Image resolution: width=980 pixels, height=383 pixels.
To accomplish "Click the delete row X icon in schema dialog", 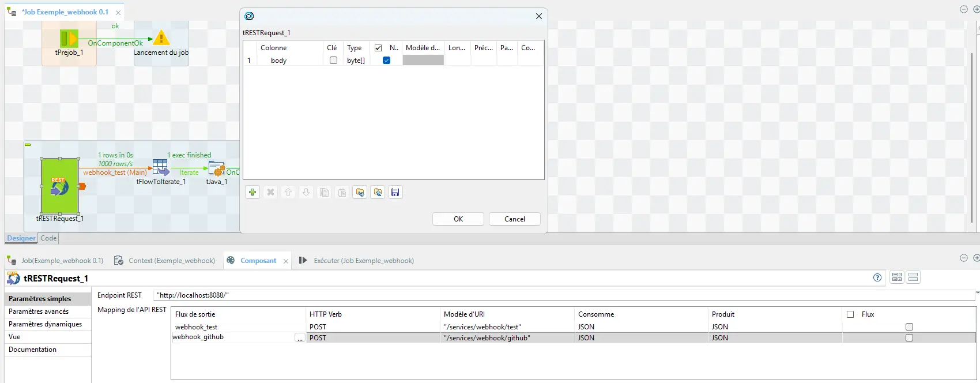I will point(270,192).
